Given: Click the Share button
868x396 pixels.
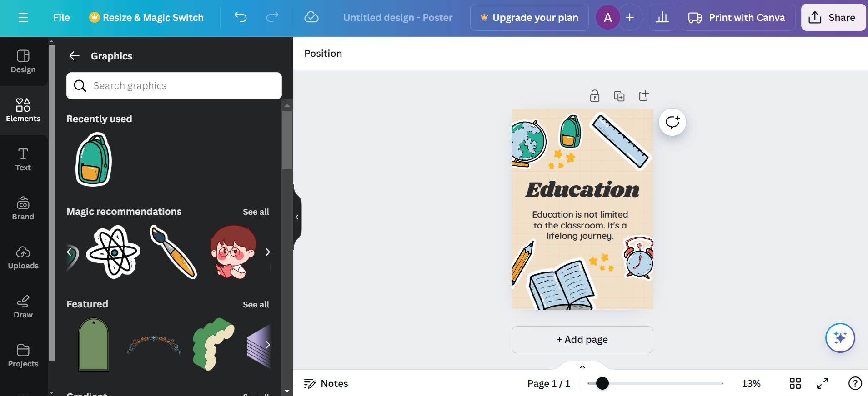Looking at the screenshot, I should (x=833, y=18).
